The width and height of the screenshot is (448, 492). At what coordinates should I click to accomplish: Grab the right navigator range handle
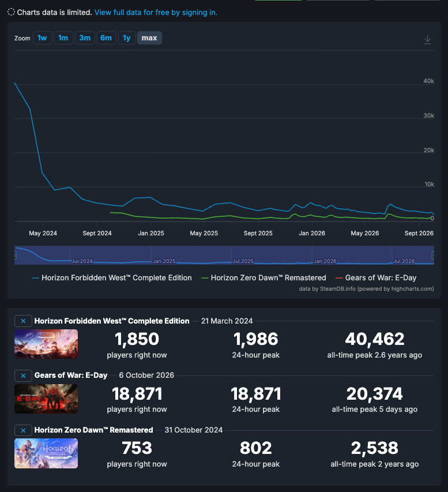433,255
